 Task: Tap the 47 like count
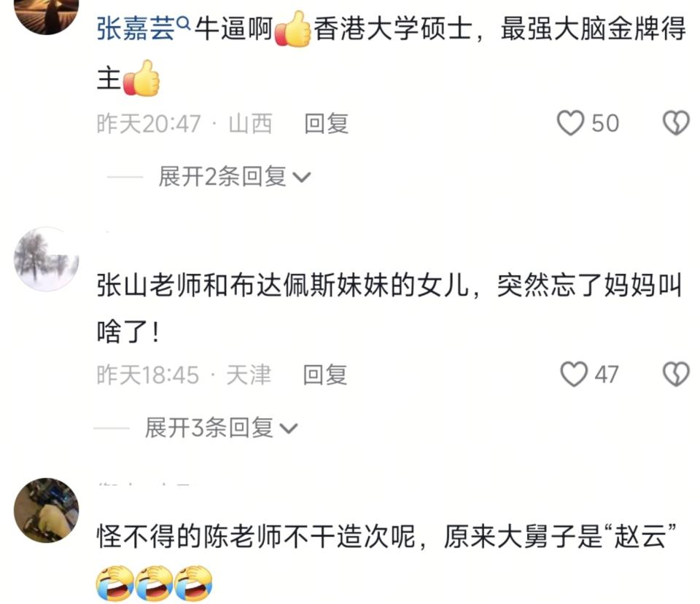coord(606,374)
